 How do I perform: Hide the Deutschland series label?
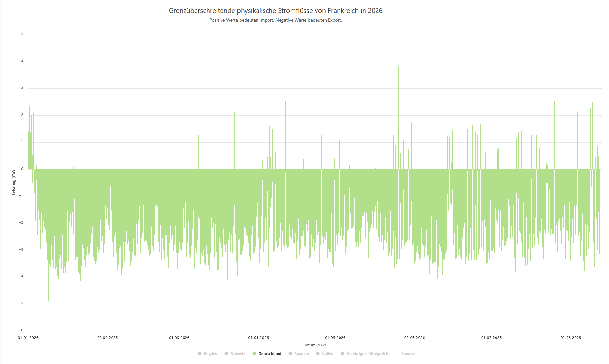click(270, 354)
